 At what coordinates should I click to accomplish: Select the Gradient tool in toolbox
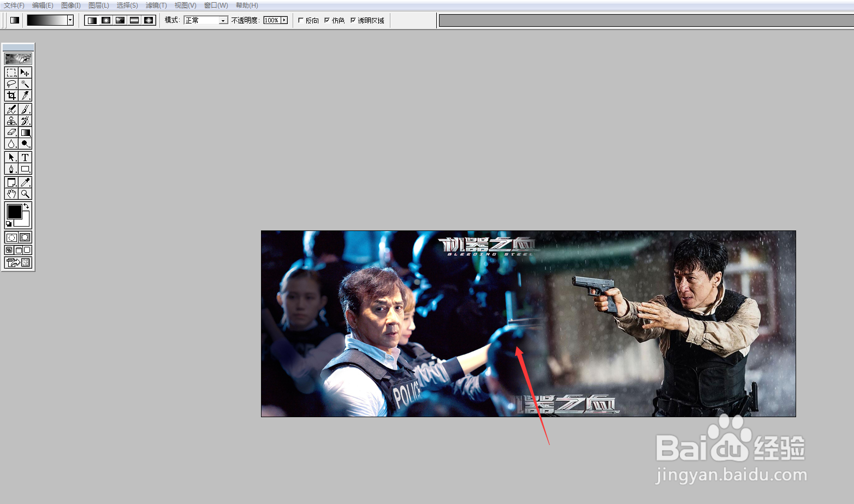[25, 132]
